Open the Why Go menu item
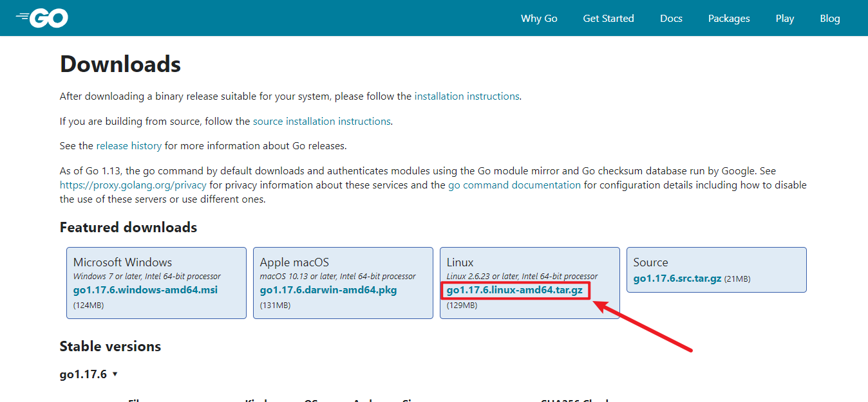This screenshot has width=868, height=402. 539,18
